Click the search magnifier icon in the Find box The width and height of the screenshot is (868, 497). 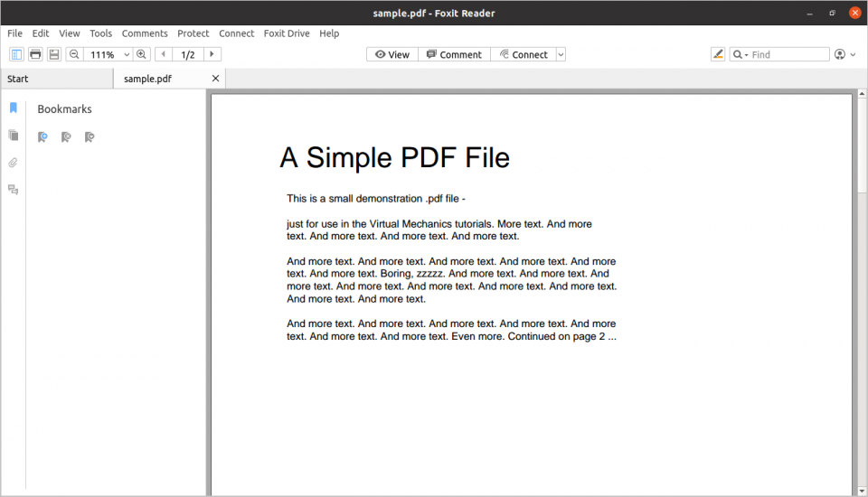click(738, 54)
